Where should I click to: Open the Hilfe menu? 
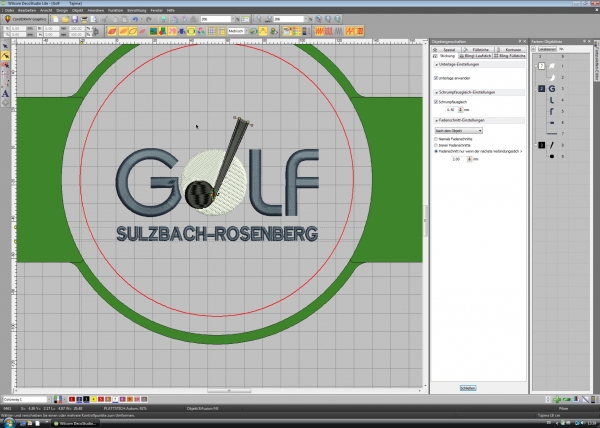click(x=171, y=10)
